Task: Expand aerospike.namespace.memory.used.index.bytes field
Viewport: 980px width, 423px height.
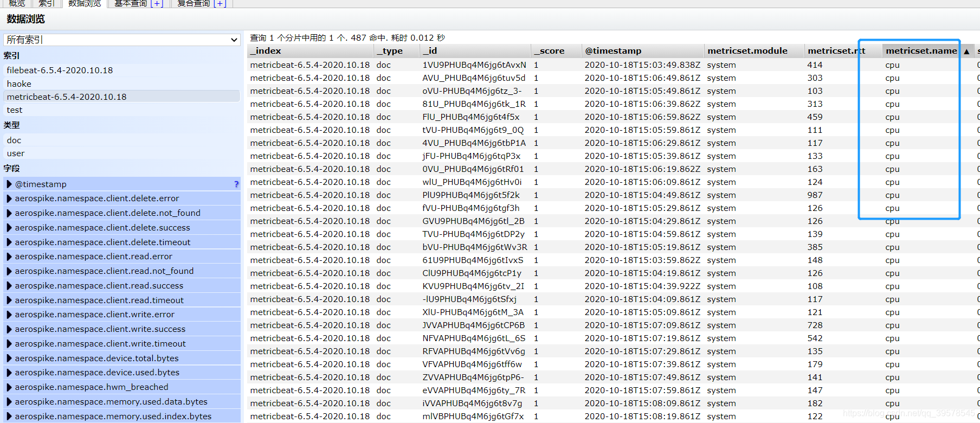Action: [x=9, y=416]
